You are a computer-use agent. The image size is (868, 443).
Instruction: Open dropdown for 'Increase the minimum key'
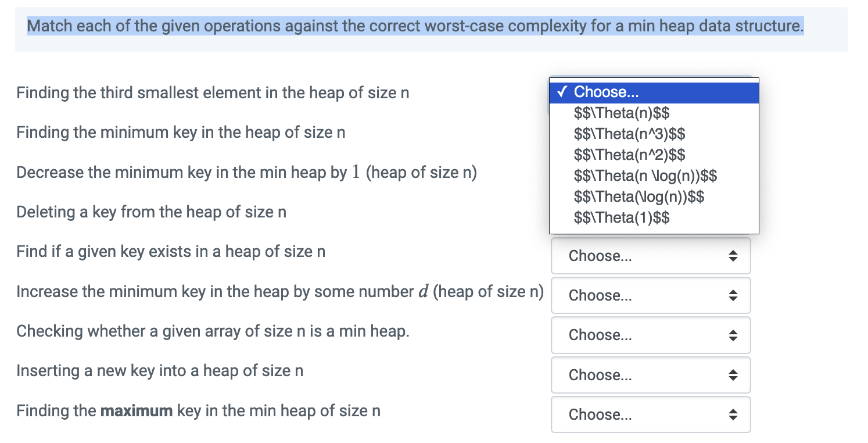(x=651, y=295)
